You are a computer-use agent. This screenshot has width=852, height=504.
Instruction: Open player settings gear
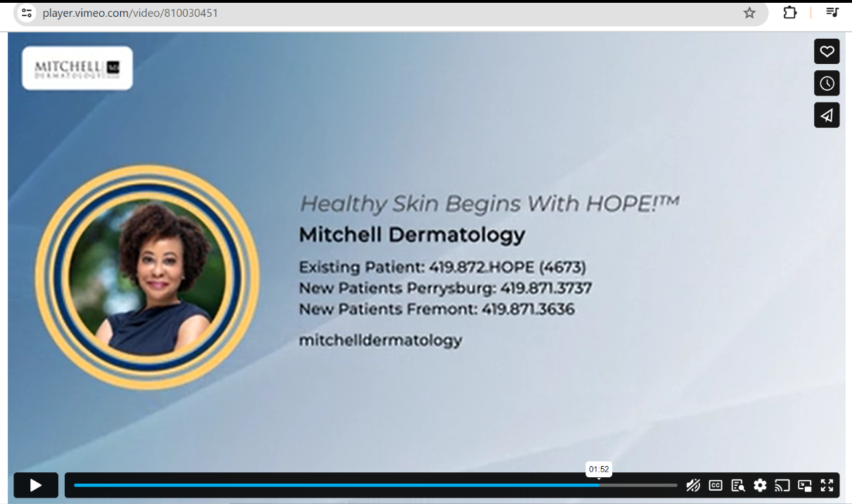[760, 485]
